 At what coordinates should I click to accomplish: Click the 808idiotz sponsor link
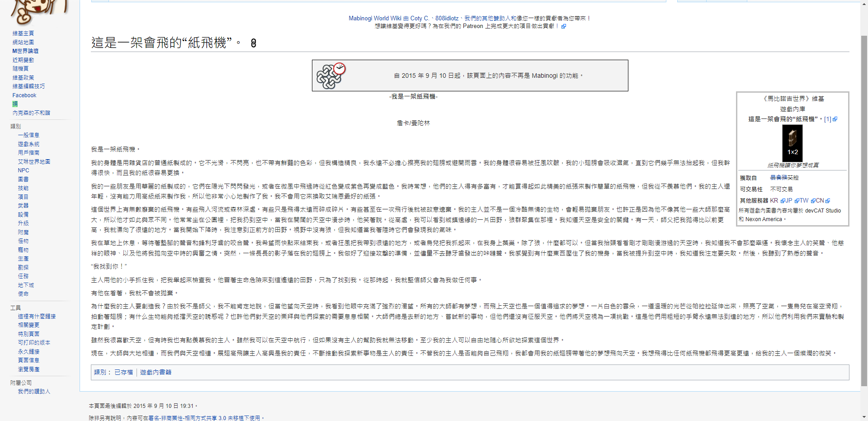447,19
